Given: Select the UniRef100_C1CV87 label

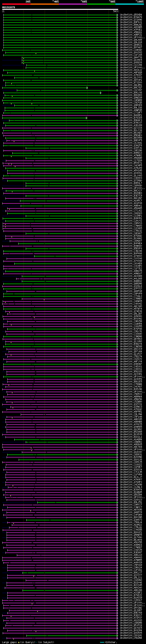Looking at the screenshot, I should click(131, 90).
